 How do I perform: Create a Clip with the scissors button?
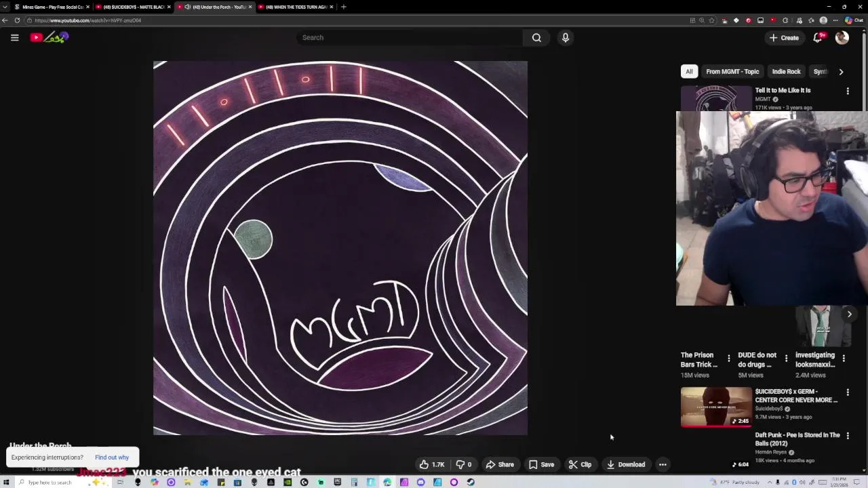pyautogui.click(x=580, y=464)
